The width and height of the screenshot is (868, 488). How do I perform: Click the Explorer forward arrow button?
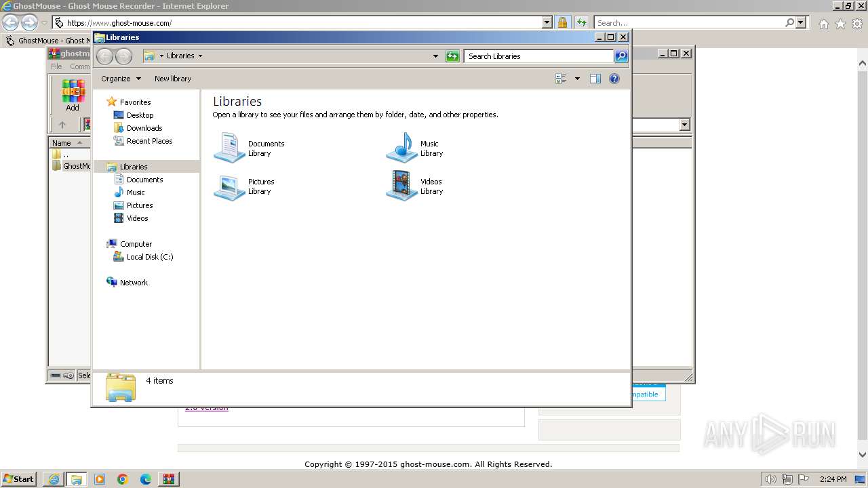coord(123,56)
